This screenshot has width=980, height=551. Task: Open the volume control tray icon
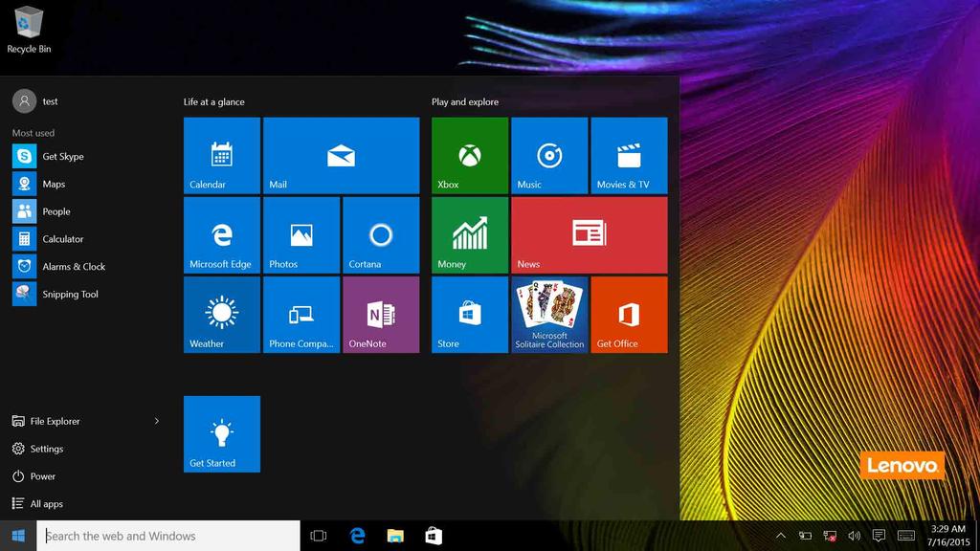(854, 536)
